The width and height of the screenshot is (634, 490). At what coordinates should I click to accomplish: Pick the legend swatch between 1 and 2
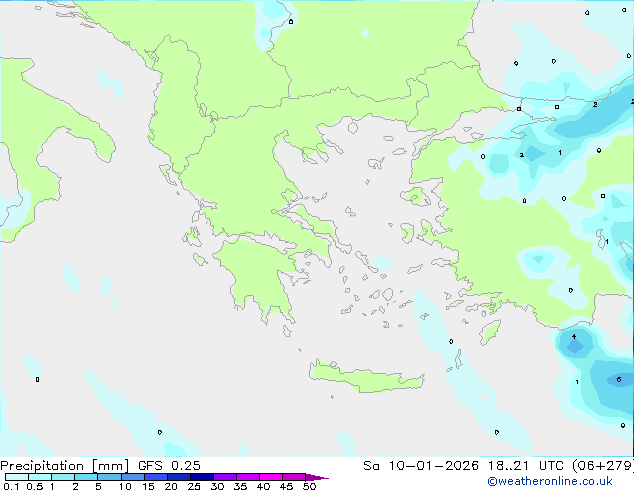[x=63, y=477]
